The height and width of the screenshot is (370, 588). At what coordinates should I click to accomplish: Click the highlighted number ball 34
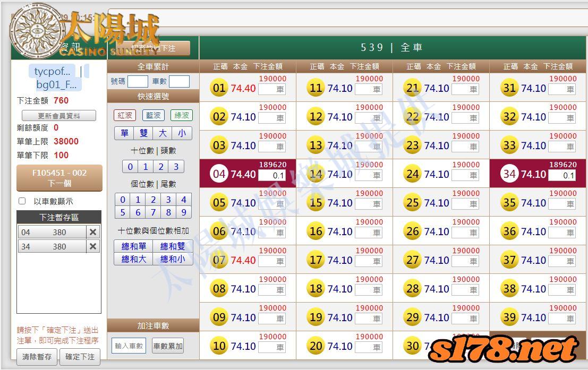tap(509, 174)
